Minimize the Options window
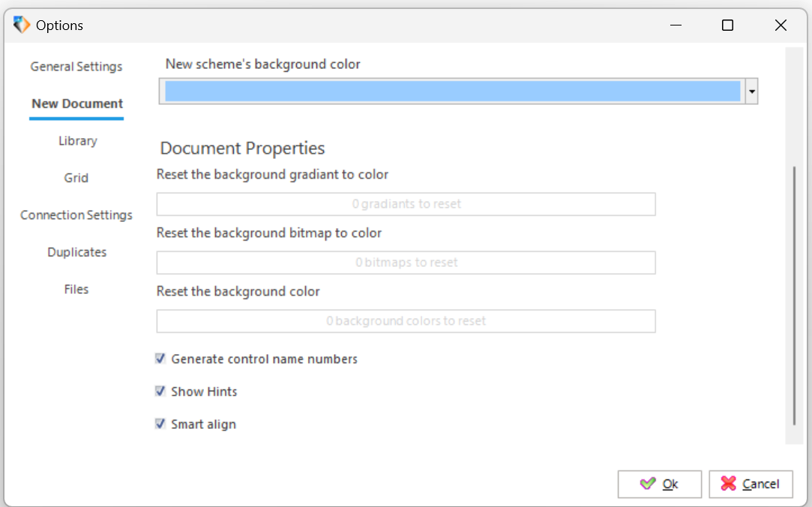Image resolution: width=812 pixels, height=507 pixels. [676, 25]
